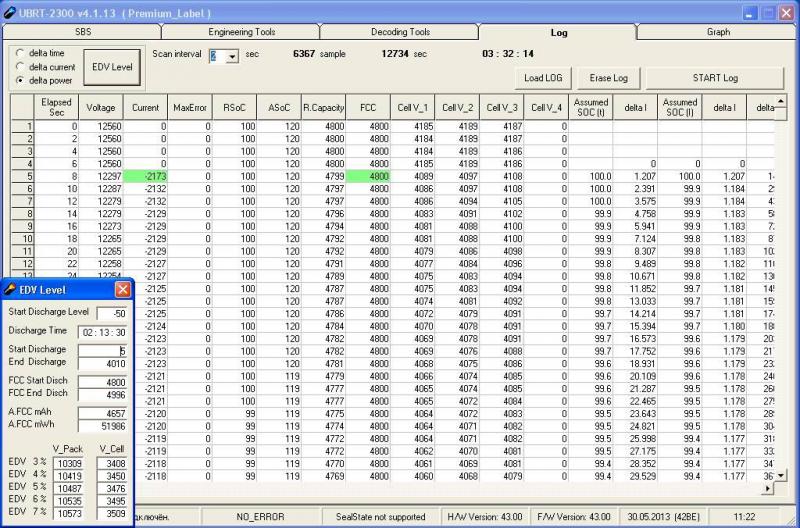
Task: Click the F/W Version status entry
Action: (x=574, y=517)
